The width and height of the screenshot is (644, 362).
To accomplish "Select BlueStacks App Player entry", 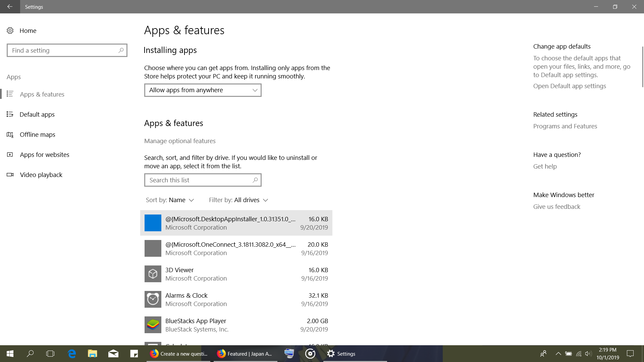I will (x=236, y=325).
